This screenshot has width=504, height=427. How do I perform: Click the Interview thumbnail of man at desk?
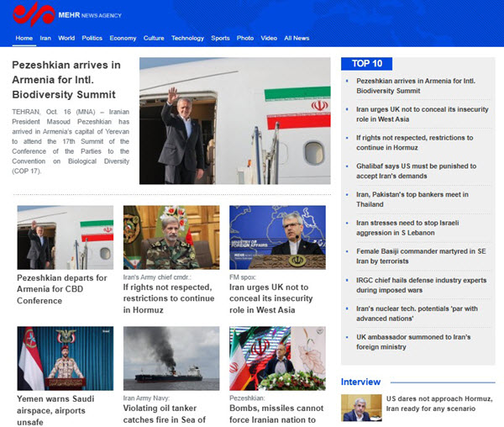[x=361, y=408]
